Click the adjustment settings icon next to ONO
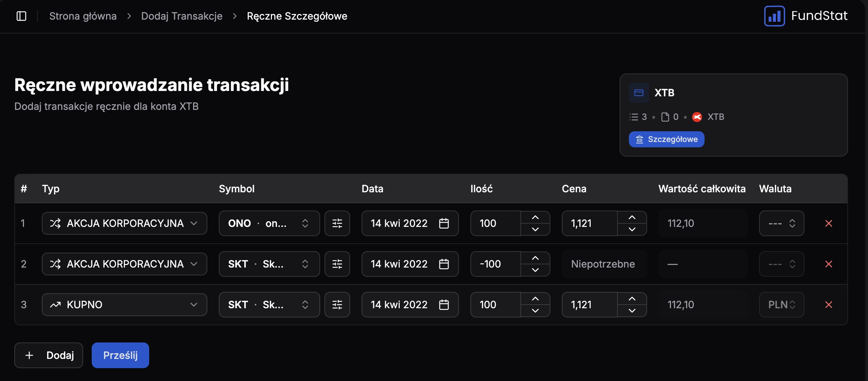The image size is (868, 381). [337, 223]
